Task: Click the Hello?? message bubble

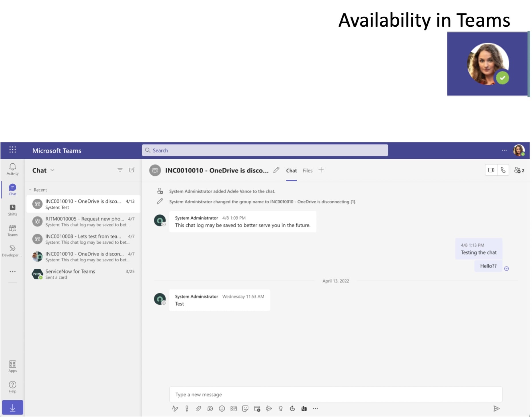Action: pos(488,266)
